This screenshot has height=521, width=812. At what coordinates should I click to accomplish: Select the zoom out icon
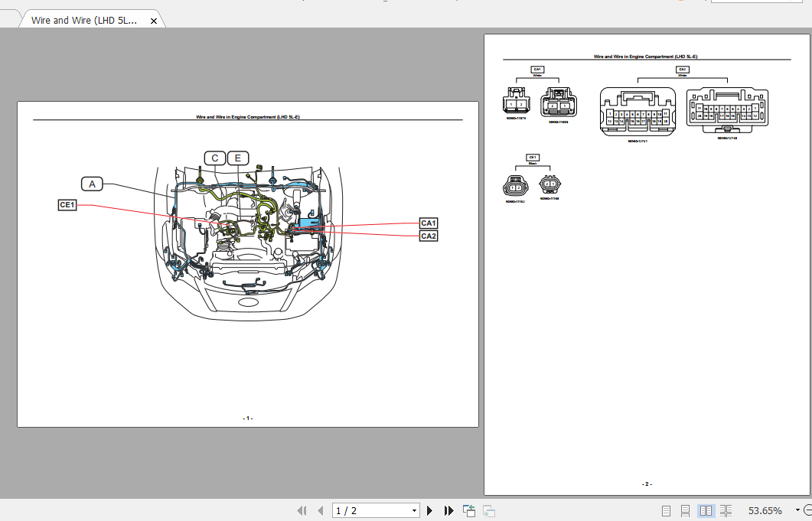[808, 510]
